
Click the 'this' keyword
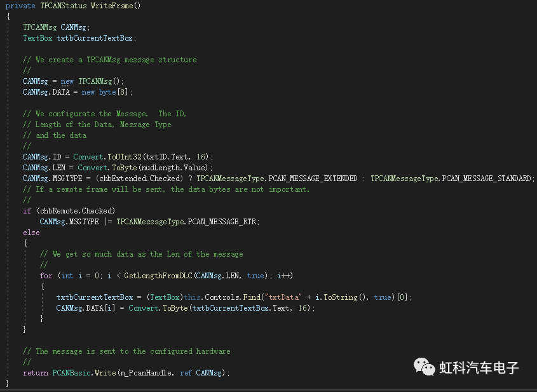192,297
